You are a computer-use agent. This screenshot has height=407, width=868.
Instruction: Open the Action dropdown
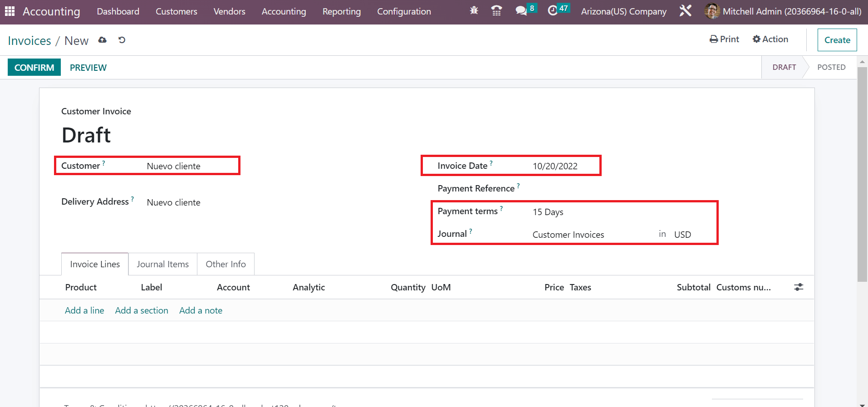770,39
